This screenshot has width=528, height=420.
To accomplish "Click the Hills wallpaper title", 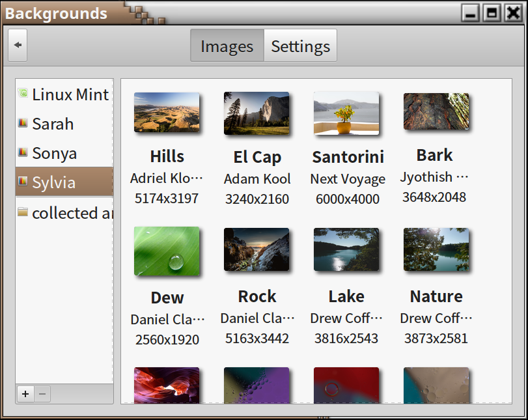I will (x=167, y=156).
